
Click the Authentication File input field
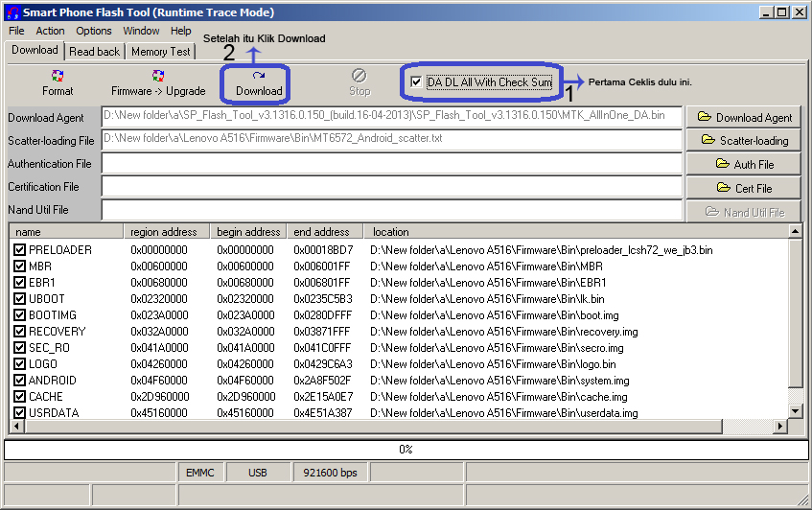coord(392,164)
